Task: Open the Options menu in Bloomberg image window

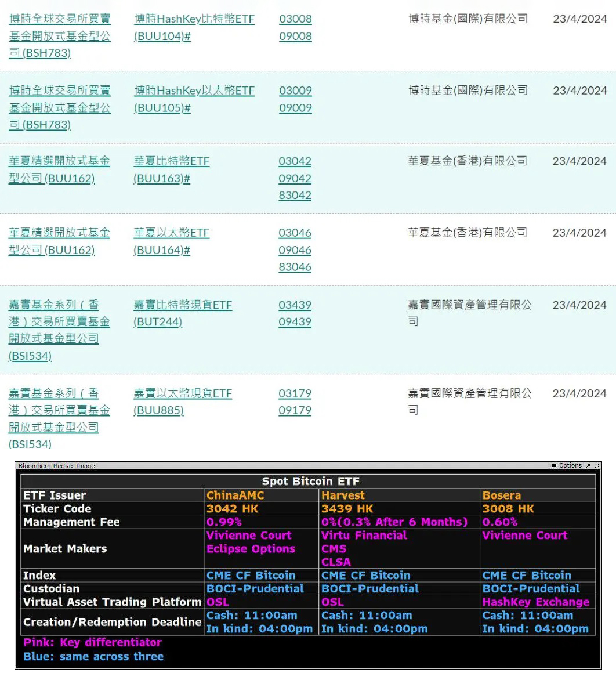Action: pos(567,465)
